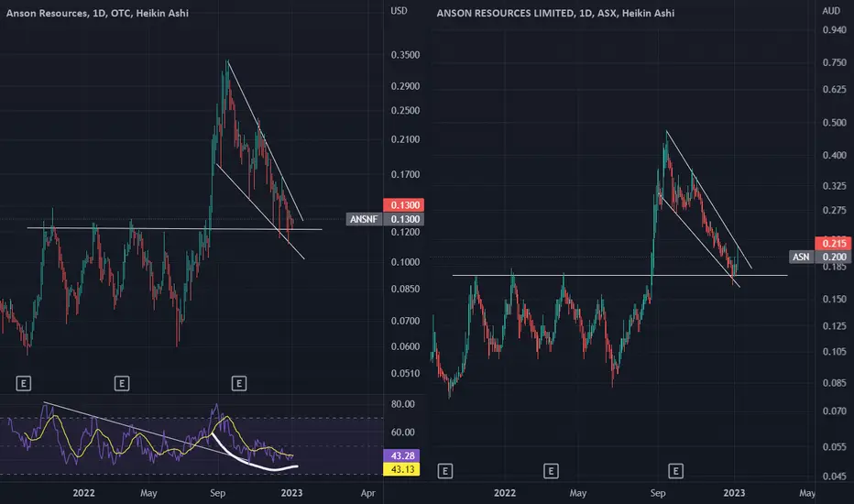Click the 2023 date label on the OTC chart
Image resolution: width=854 pixels, height=504 pixels.
[x=291, y=493]
